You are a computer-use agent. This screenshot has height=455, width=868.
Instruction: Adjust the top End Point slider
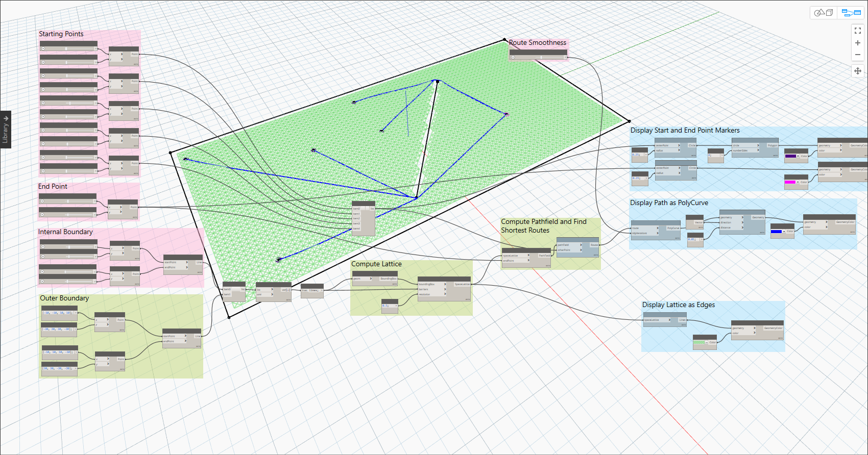69,201
